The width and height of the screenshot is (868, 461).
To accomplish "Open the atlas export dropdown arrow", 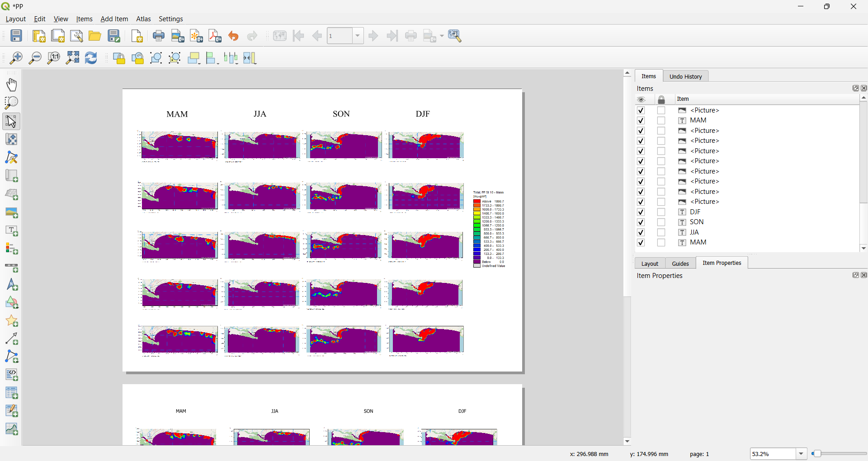I will 441,36.
